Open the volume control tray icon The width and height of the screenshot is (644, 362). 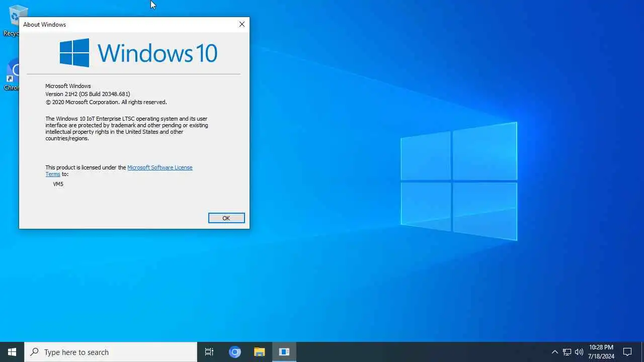(x=579, y=352)
